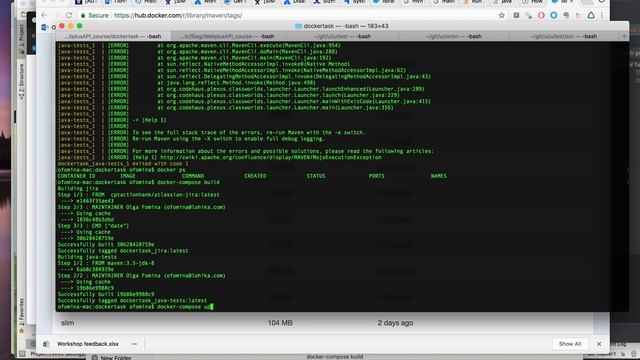
Task: Click the dockertask folder icon in title bar
Action: [298, 26]
